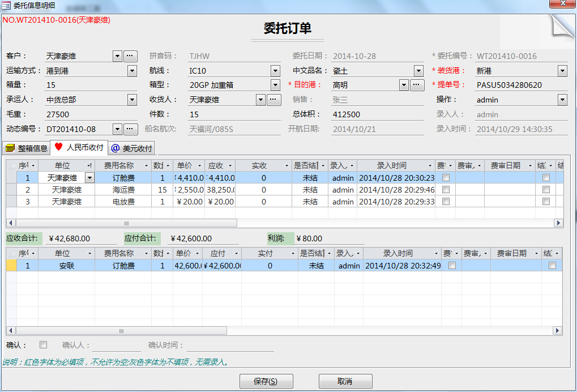Expand the 客户 dropdown

(117, 56)
